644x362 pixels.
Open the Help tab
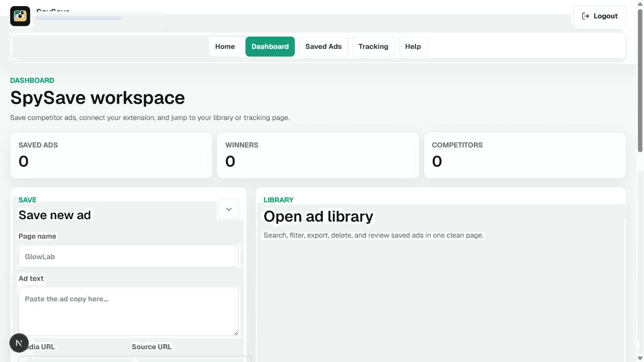point(413,46)
